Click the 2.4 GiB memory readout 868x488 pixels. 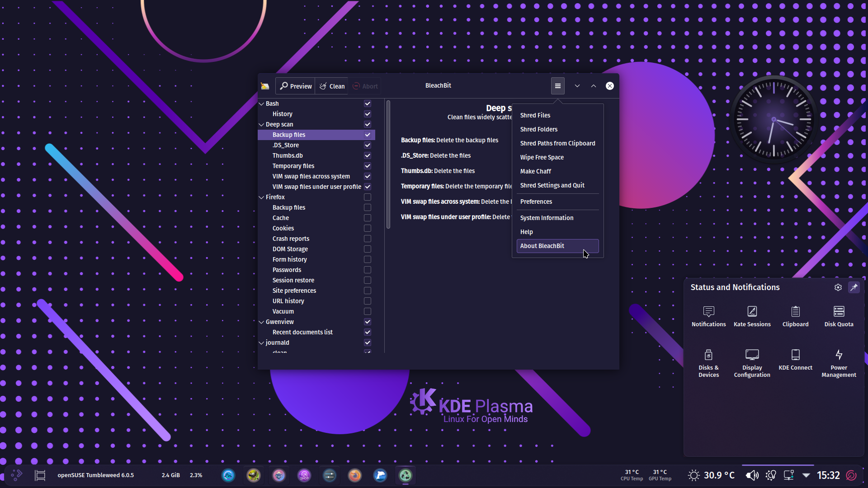[171, 475]
